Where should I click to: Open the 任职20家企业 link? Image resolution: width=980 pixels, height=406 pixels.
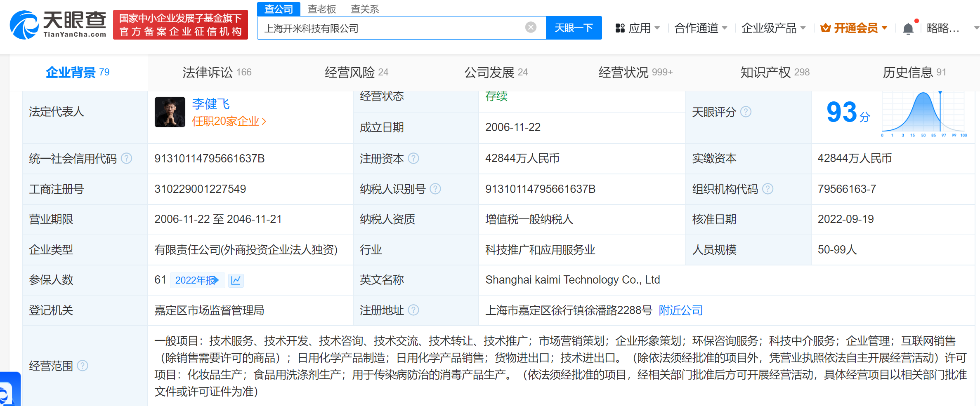tap(229, 121)
